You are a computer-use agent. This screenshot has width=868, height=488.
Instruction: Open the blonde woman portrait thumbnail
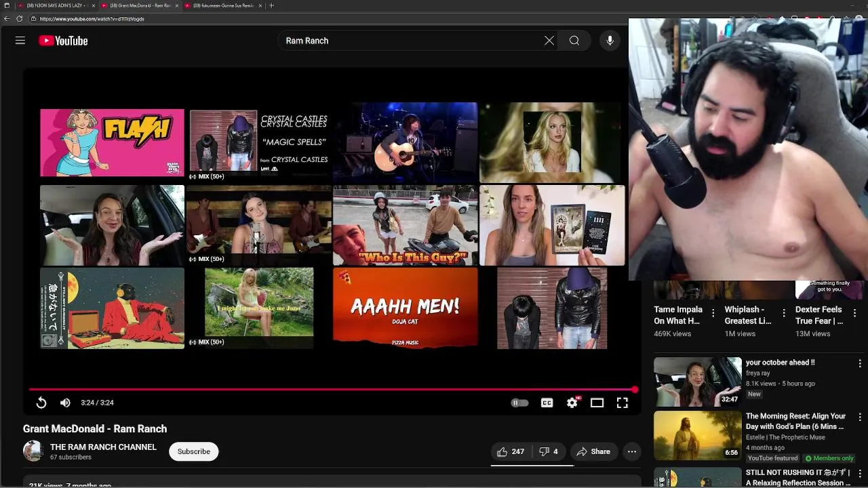pos(550,142)
